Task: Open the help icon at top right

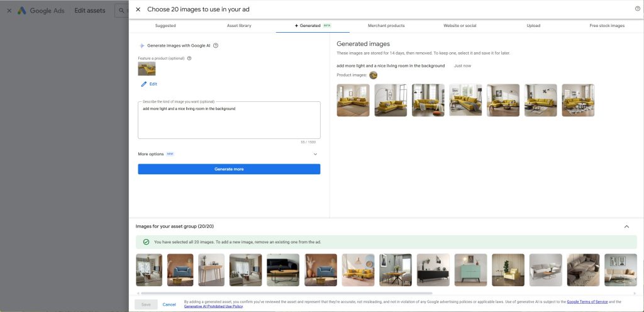Action: (x=638, y=9)
